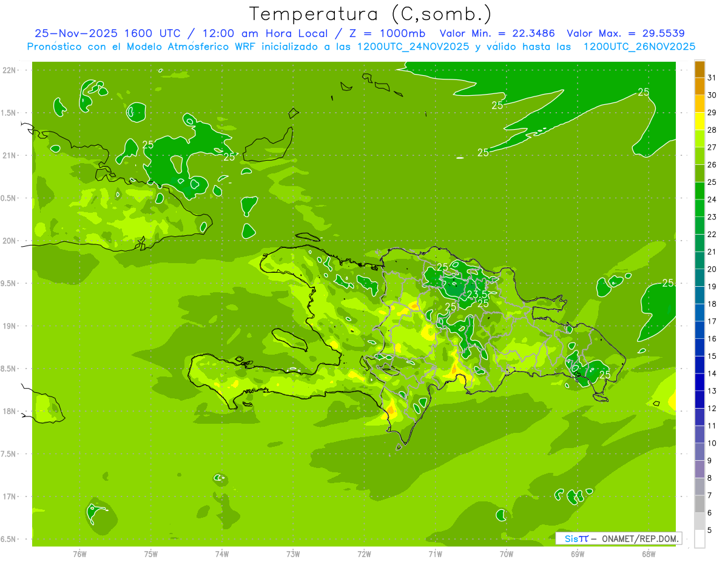The height and width of the screenshot is (562, 728).
Task: Select the legend value '28'
Action: tap(712, 130)
